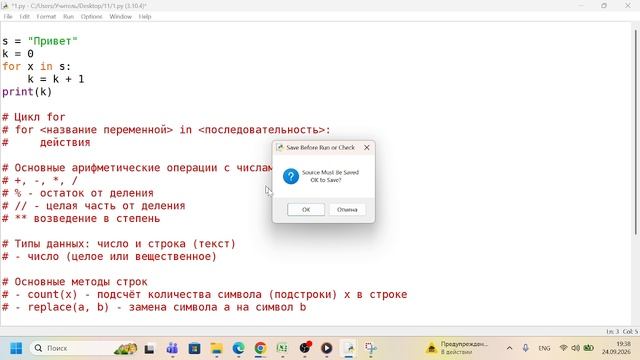Open Microsoft Teams from the taskbar
640x360 pixels.
pos(172,348)
